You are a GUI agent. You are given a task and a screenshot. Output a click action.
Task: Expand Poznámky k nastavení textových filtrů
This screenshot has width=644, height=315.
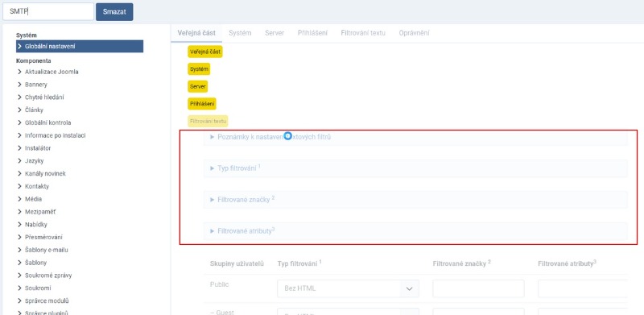415,137
